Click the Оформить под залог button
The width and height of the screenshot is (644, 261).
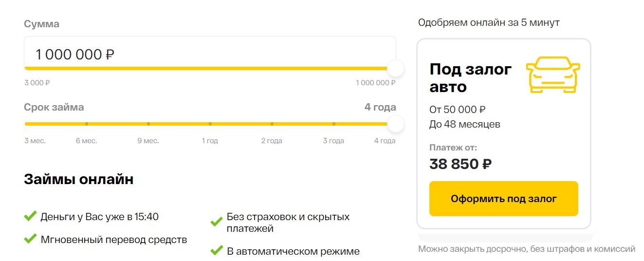(503, 199)
